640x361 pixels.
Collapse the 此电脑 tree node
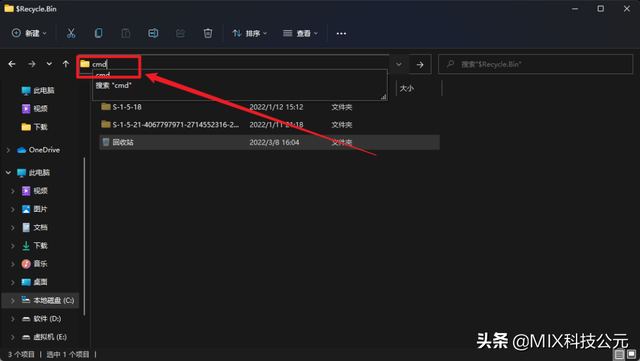8,173
